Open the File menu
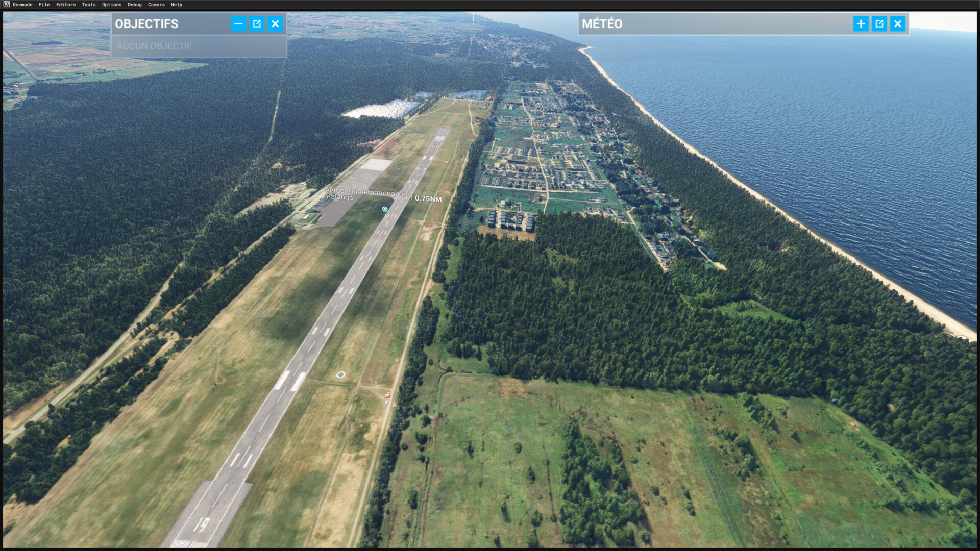The height and width of the screenshot is (551, 980). (x=44, y=5)
